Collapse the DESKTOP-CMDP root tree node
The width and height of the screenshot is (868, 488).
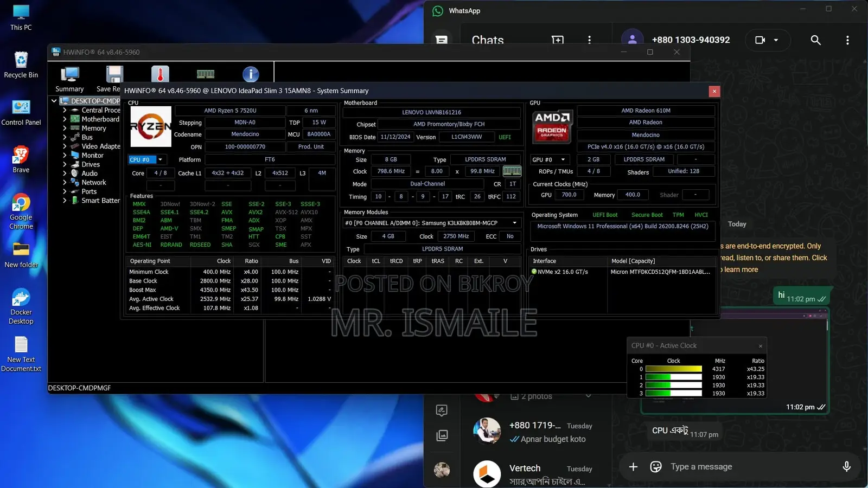[54, 101]
